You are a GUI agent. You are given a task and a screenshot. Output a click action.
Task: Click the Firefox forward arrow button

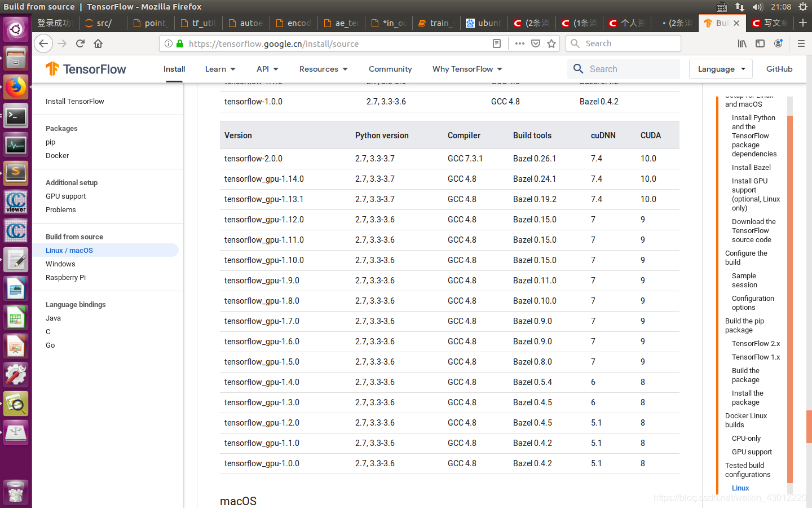click(x=62, y=43)
